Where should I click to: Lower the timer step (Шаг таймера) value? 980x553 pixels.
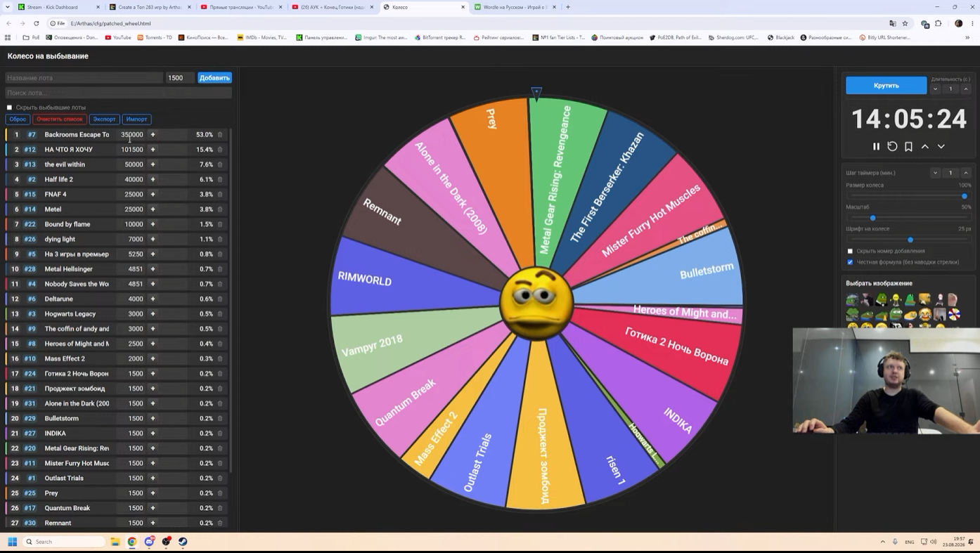tap(936, 173)
